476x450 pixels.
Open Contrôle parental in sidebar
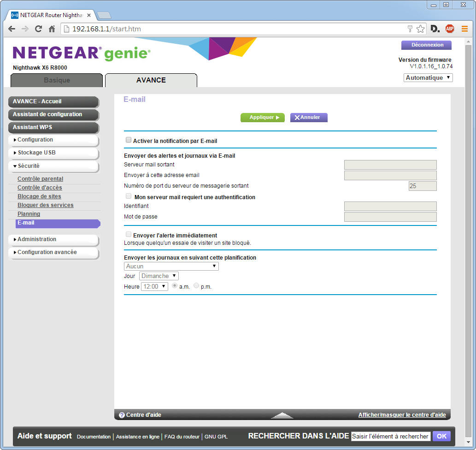click(41, 179)
